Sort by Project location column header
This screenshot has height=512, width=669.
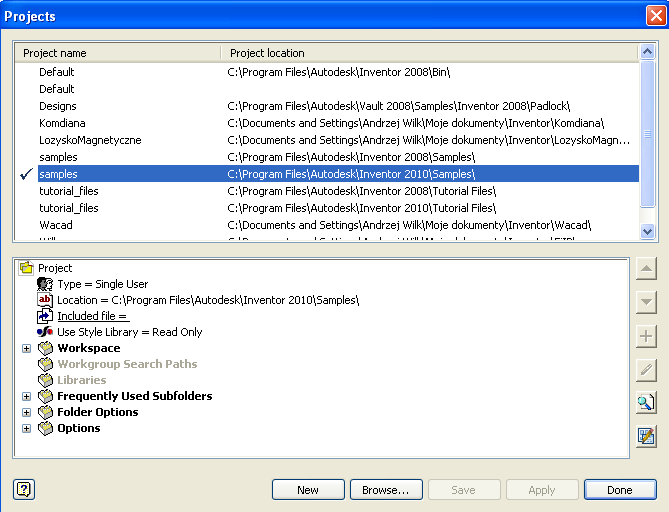click(429, 53)
